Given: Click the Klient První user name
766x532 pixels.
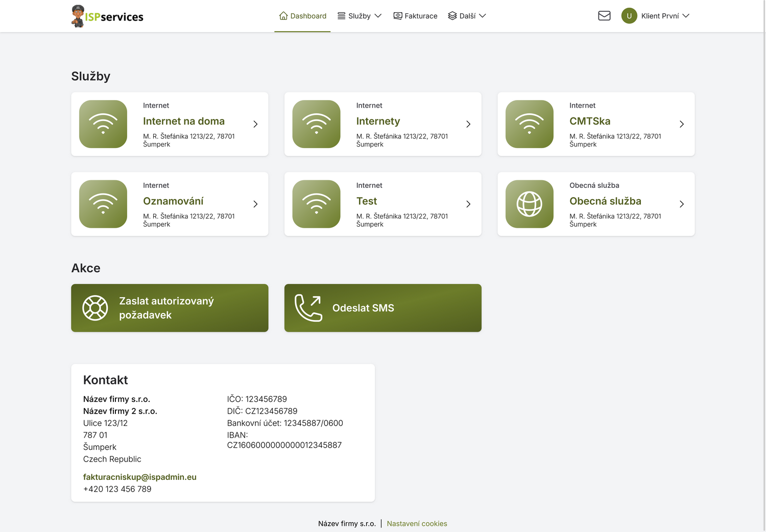Looking at the screenshot, I should (660, 16).
